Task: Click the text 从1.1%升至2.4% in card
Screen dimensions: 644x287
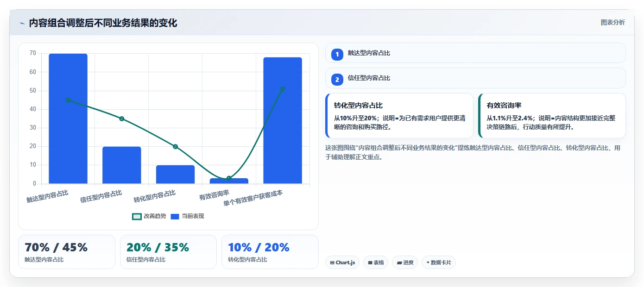Action: (x=510, y=118)
